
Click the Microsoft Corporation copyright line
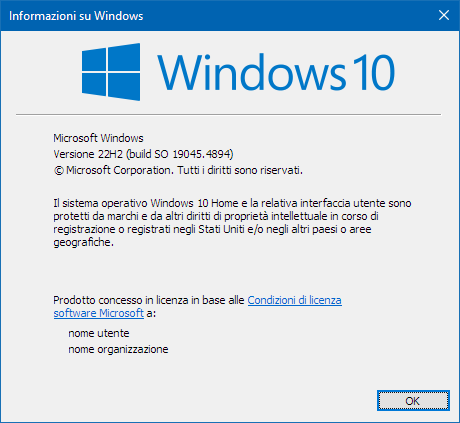[178, 170]
